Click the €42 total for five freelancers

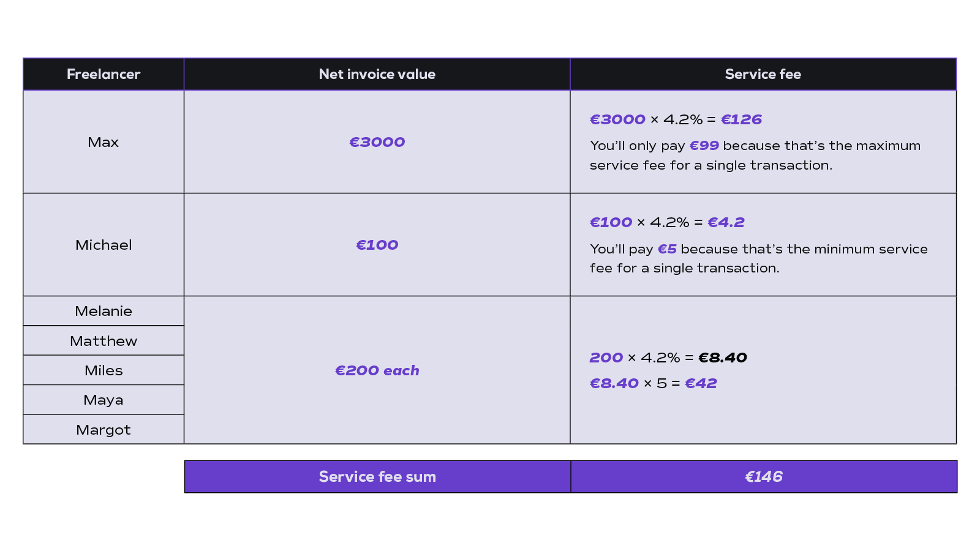(701, 383)
